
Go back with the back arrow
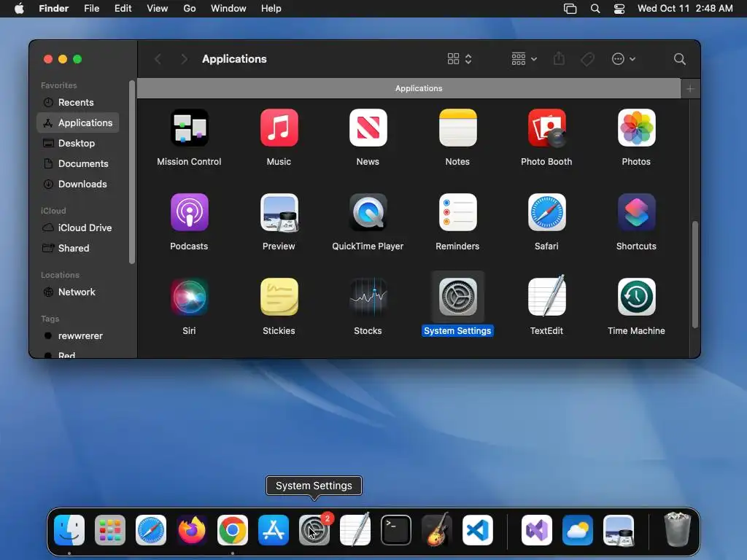158,59
